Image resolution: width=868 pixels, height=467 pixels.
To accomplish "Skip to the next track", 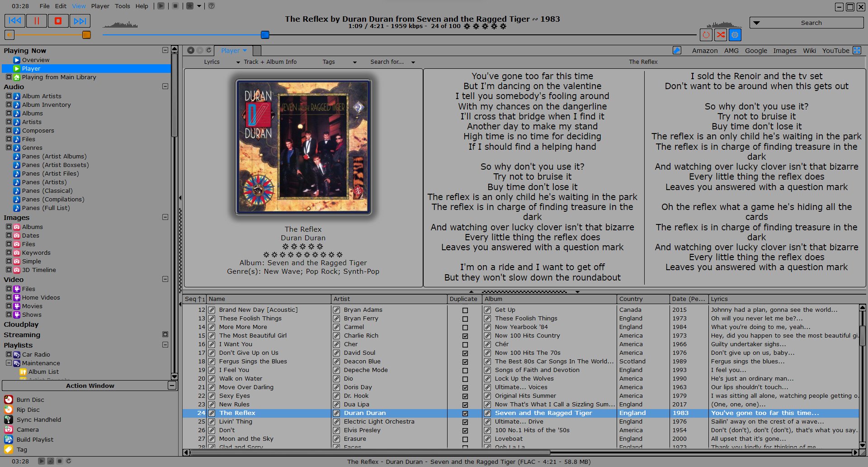I will (80, 21).
